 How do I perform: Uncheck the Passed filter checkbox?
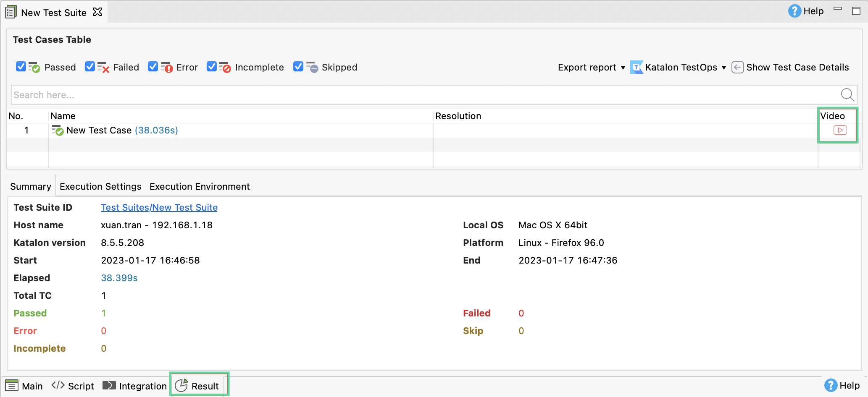point(21,67)
